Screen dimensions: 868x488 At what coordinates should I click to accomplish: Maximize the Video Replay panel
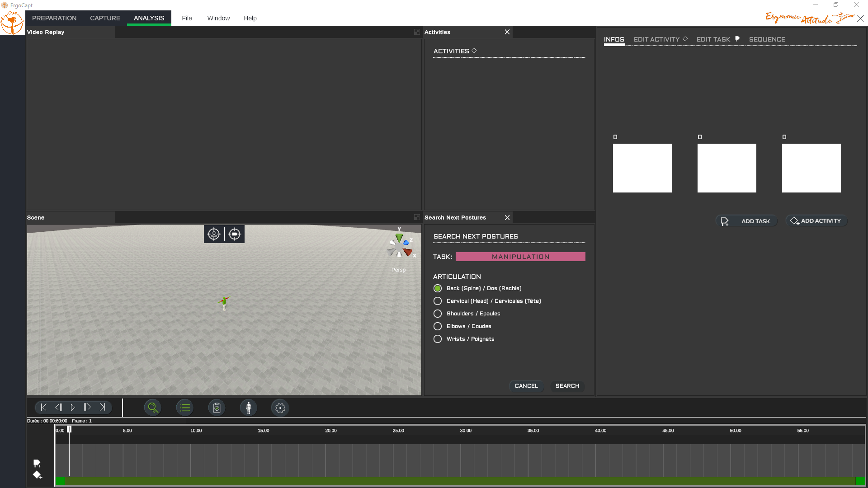point(417,32)
